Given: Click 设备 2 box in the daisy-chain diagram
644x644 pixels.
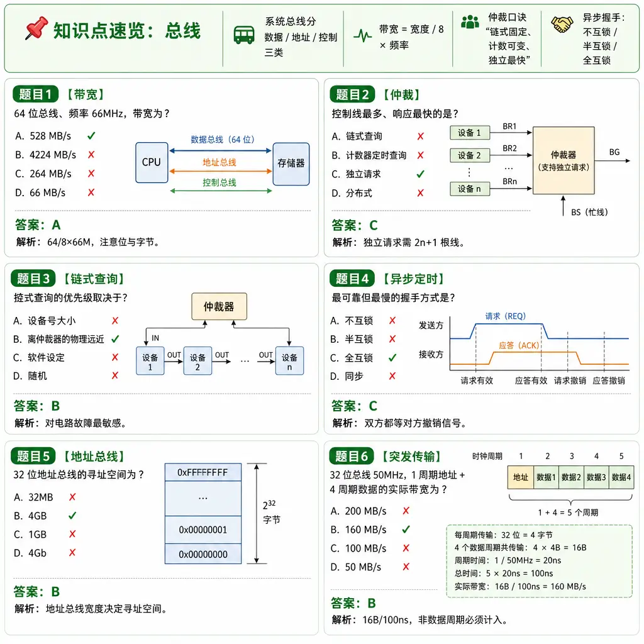Looking at the screenshot, I should pos(197,362).
